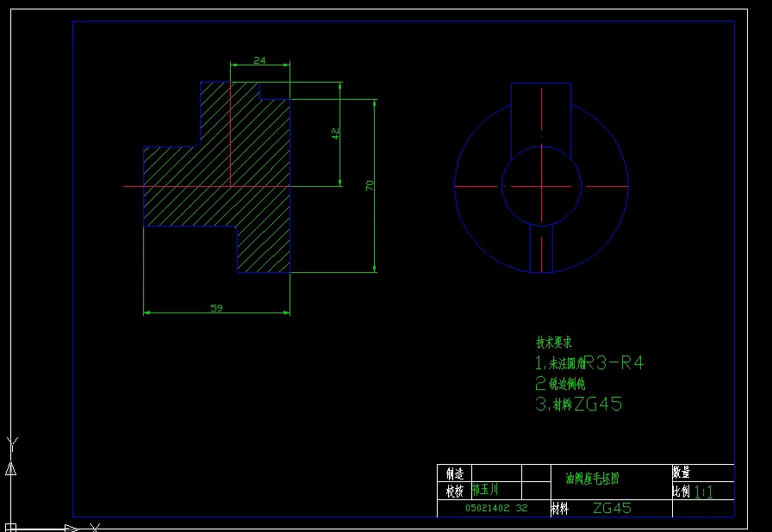
Task: Select drawing number "05021402 32"
Action: [496, 508]
